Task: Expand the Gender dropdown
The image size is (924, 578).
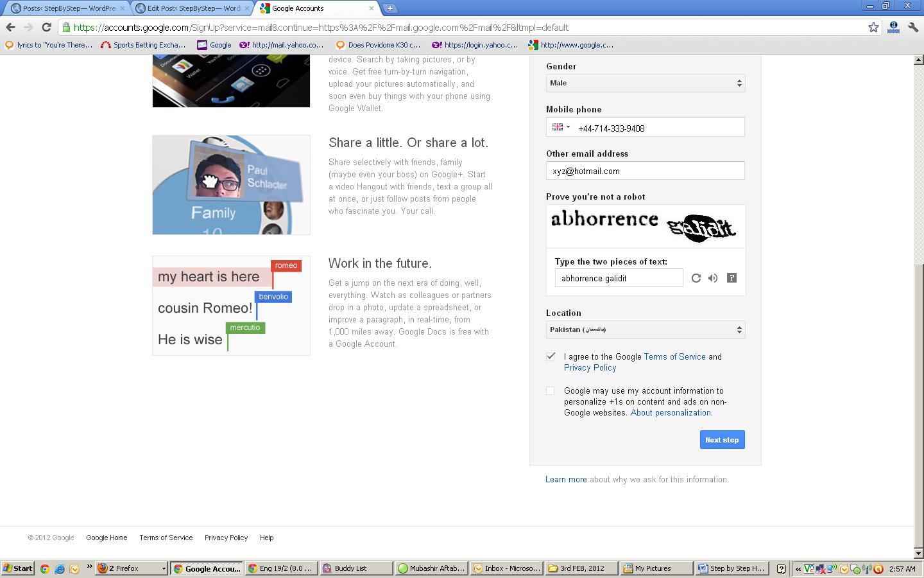Action: point(645,83)
